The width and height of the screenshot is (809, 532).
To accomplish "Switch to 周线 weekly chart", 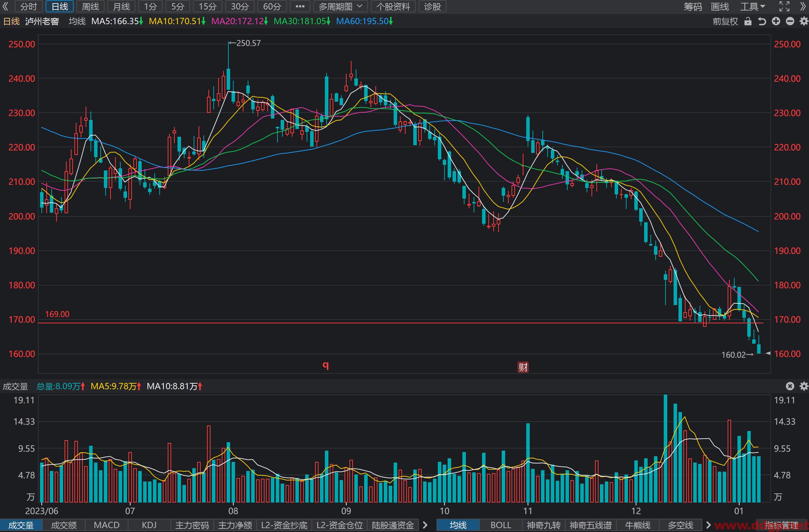I will (90, 6).
